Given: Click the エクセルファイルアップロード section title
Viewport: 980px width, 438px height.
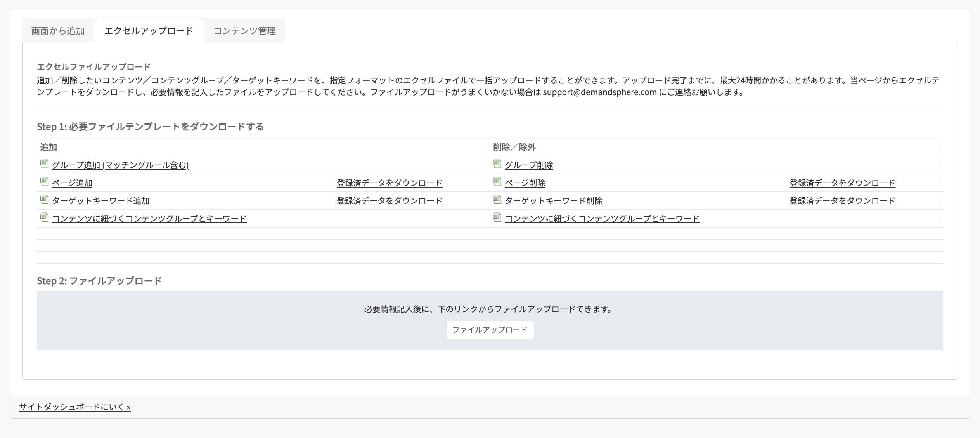Looking at the screenshot, I should [93, 67].
